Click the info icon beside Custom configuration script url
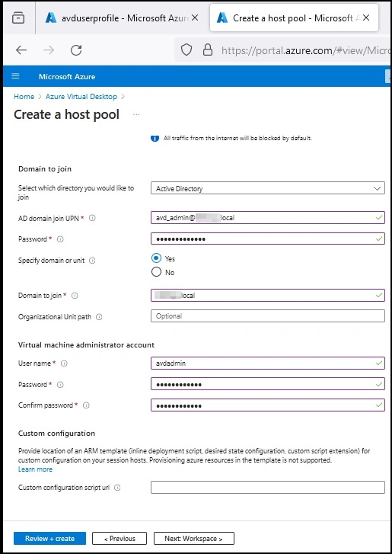392x554 pixels. tap(117, 488)
